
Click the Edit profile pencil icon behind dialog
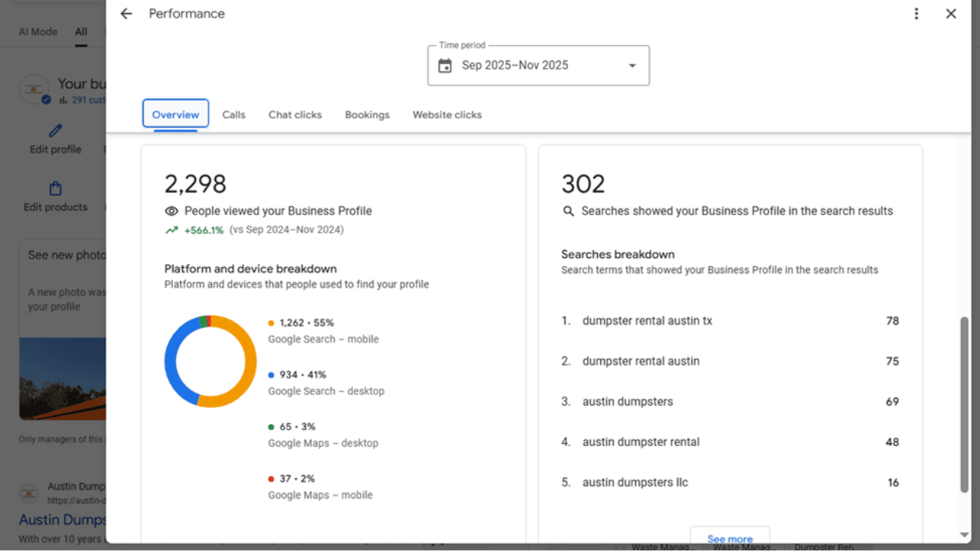pos(55,131)
